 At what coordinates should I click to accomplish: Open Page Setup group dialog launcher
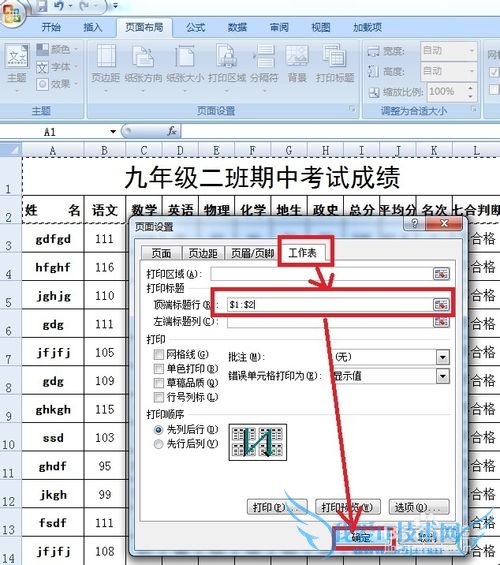(x=352, y=109)
